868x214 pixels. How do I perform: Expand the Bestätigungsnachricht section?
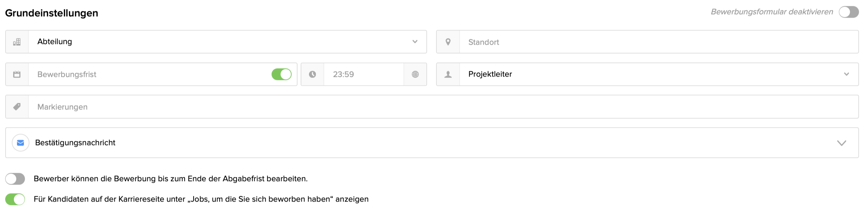point(841,143)
